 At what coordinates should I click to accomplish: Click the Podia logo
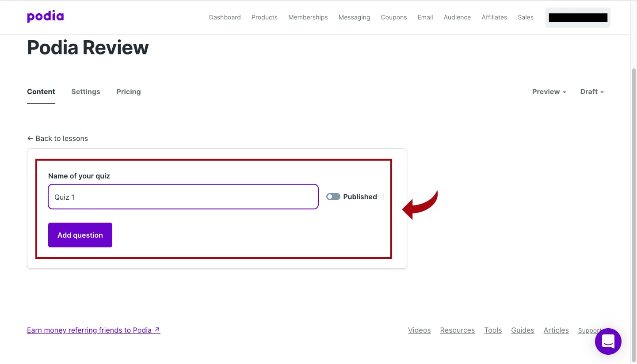45,17
